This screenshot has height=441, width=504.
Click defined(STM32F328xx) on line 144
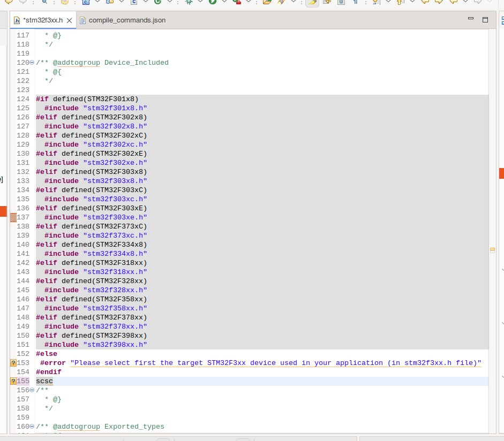[104, 281]
